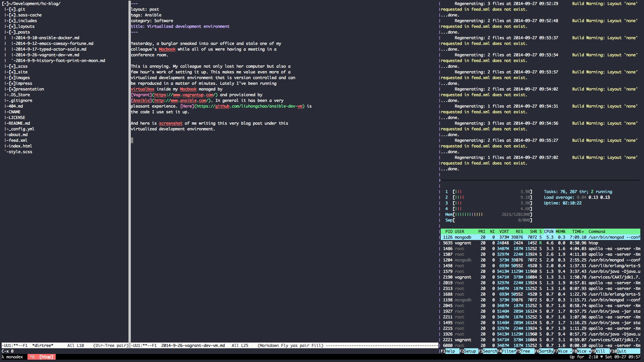Select process row with PID 1579
644x362 pixels.
(540, 271)
